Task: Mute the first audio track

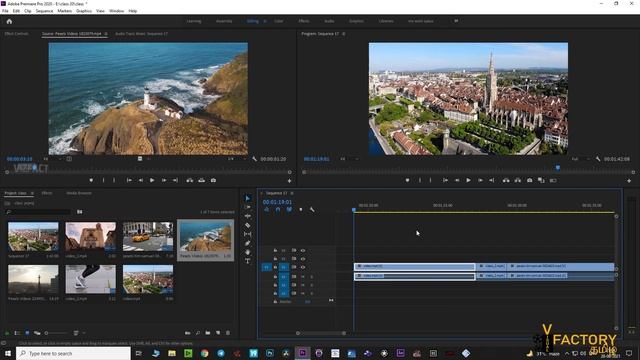Action: coord(303,277)
